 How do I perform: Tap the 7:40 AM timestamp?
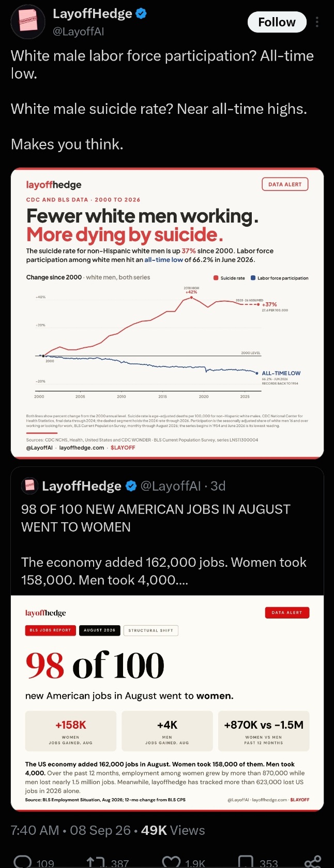point(35,830)
